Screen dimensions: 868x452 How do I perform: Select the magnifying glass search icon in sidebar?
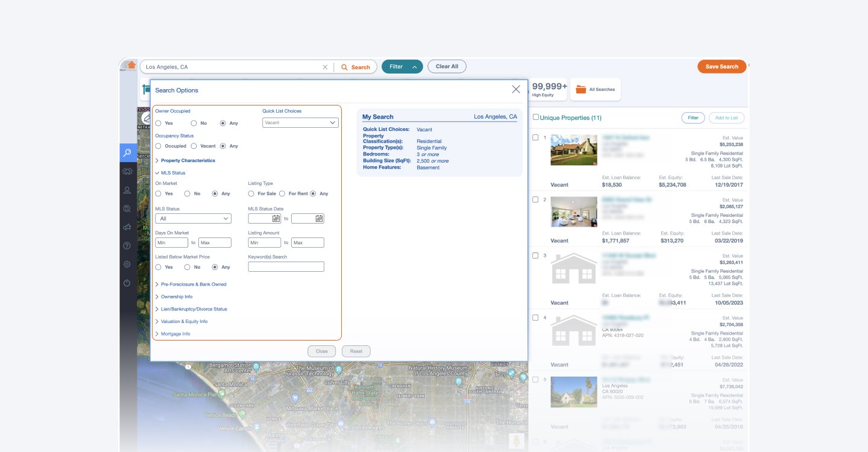click(127, 152)
